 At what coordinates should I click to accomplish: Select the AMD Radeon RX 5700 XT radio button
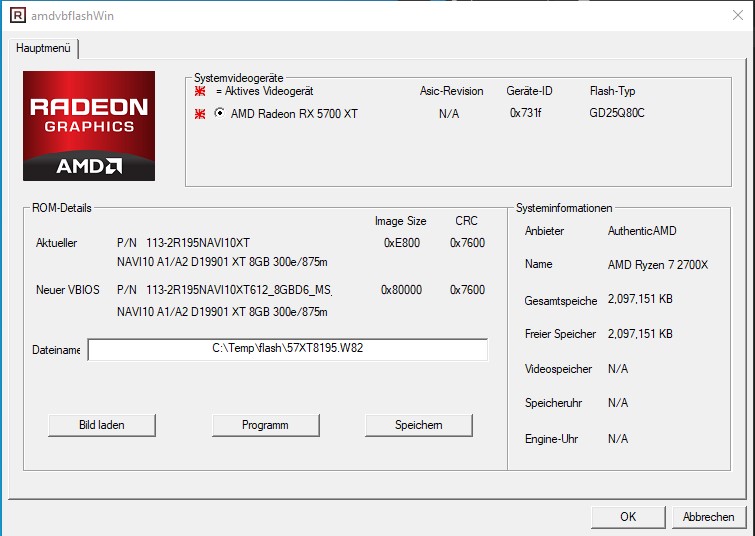tap(220, 113)
